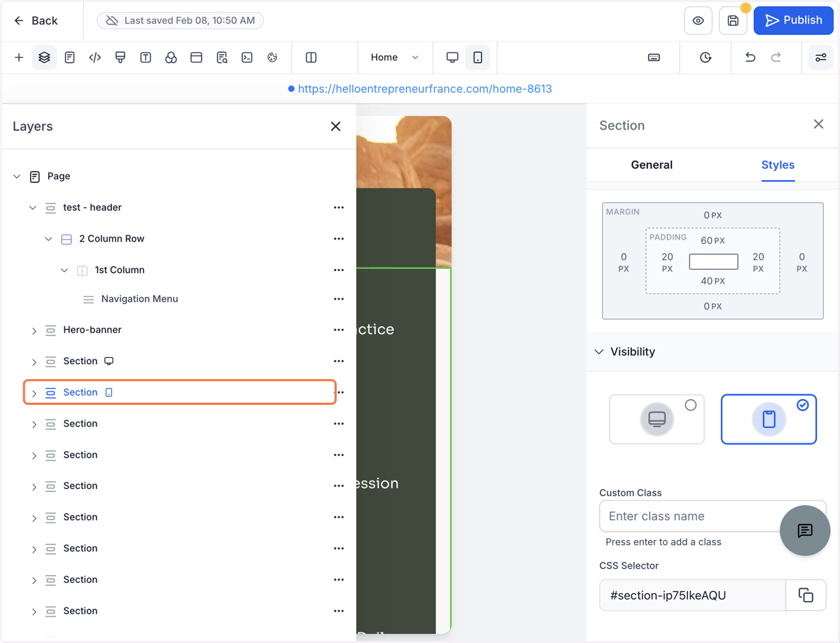Preview the page with eye icon
840x643 pixels.
pos(698,21)
